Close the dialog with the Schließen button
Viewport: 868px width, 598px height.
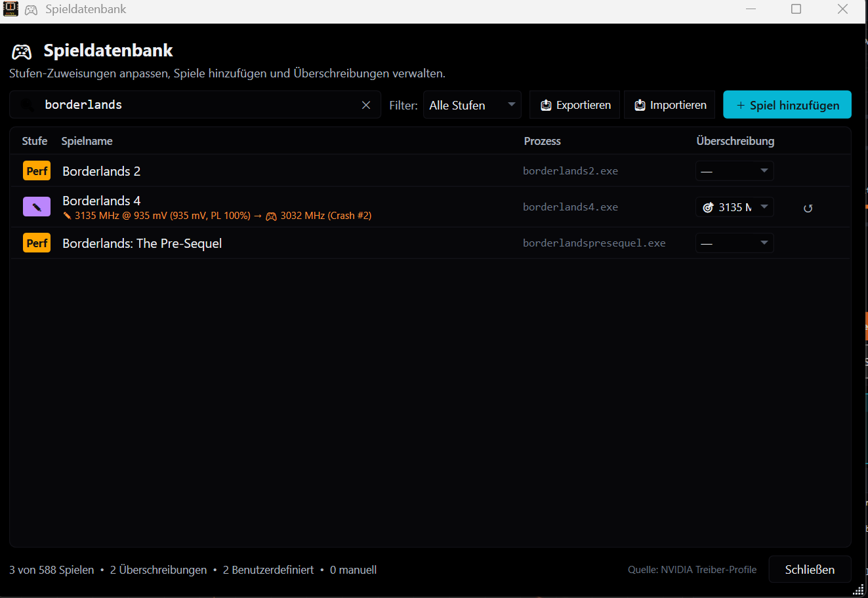click(810, 569)
